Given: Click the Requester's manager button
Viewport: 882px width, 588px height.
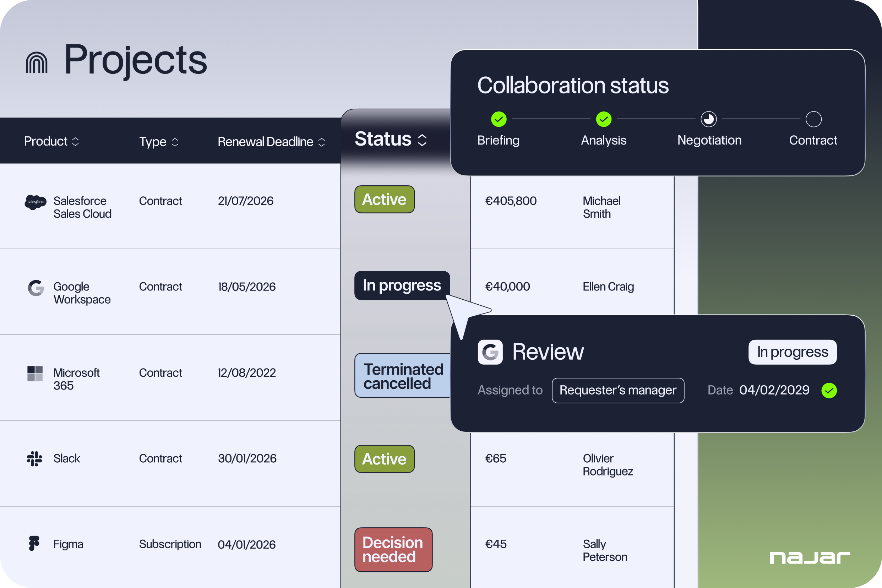Looking at the screenshot, I should coord(617,390).
